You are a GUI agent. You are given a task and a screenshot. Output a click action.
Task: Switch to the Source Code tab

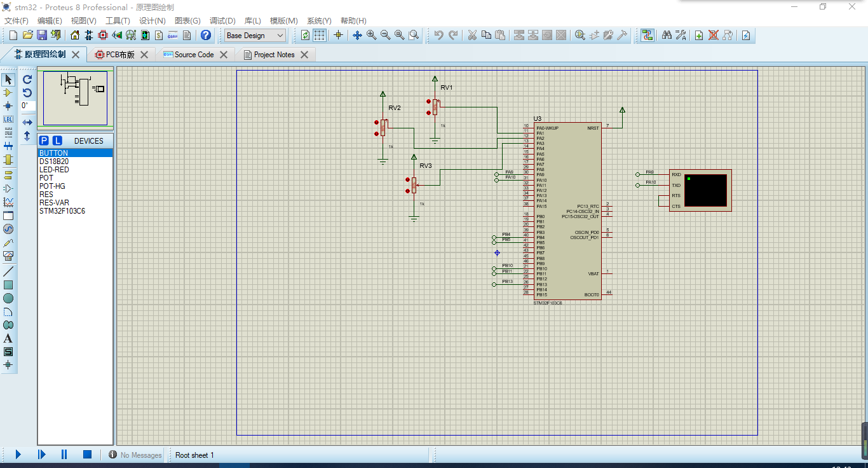point(194,55)
